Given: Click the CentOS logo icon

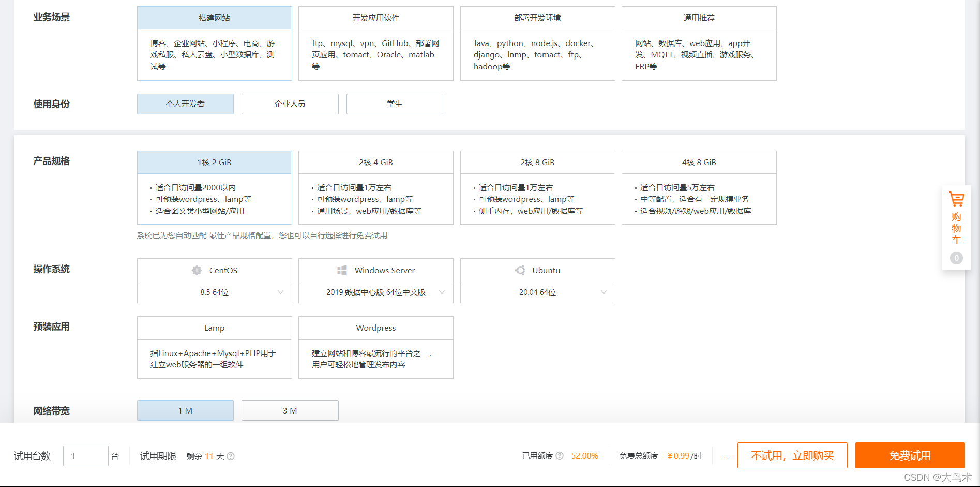Looking at the screenshot, I should (197, 270).
